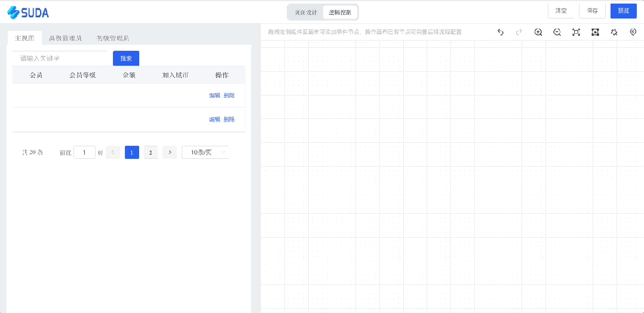This screenshot has width=644, height=313.
Task: Focus the 请输入关键字 search field
Action: 60,59
